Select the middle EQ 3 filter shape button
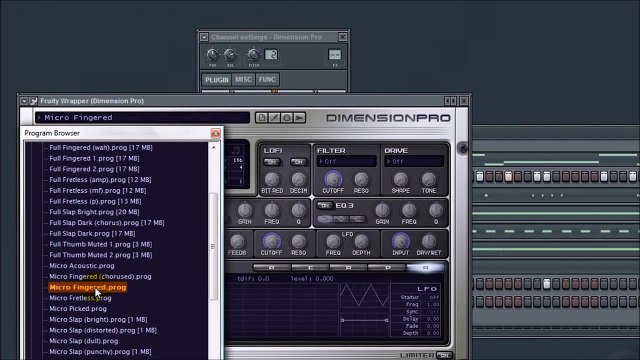640x360 pixels. 341,219
